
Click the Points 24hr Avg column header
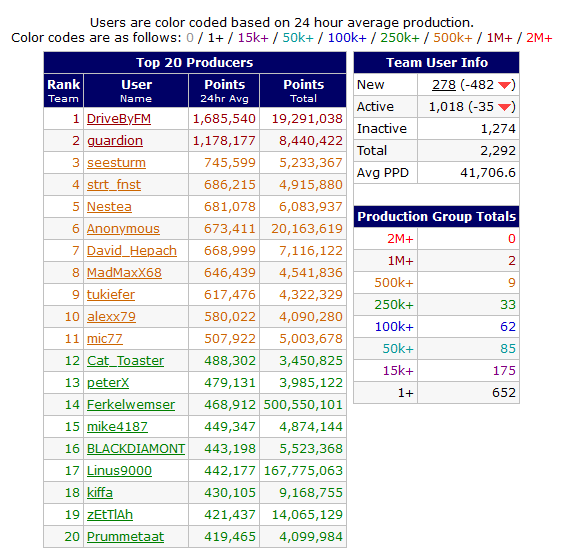[x=224, y=91]
